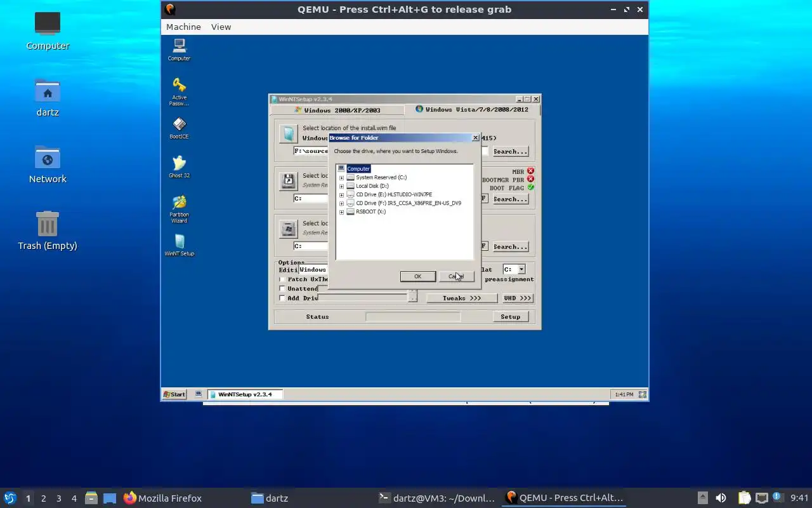The height and width of the screenshot is (508, 812).
Task: Click the boot drive floppy icon
Action: tap(289, 181)
